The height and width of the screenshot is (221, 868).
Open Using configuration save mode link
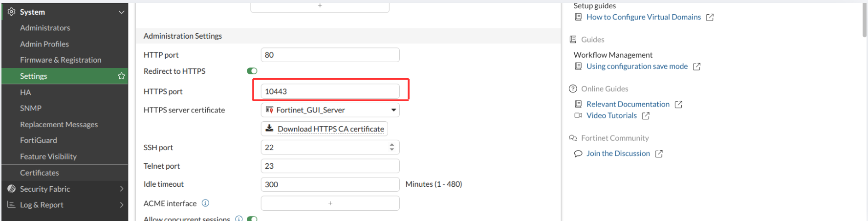pos(637,66)
